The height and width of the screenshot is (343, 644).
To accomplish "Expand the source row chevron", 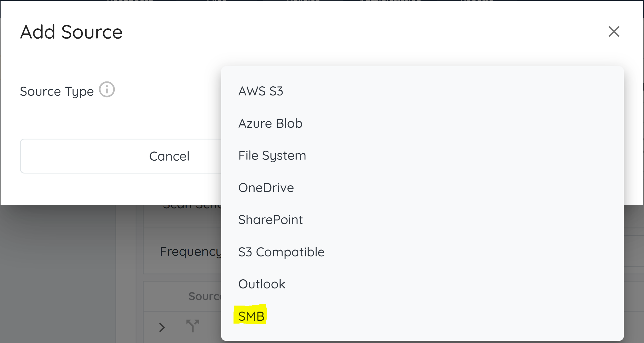I will pyautogui.click(x=162, y=327).
